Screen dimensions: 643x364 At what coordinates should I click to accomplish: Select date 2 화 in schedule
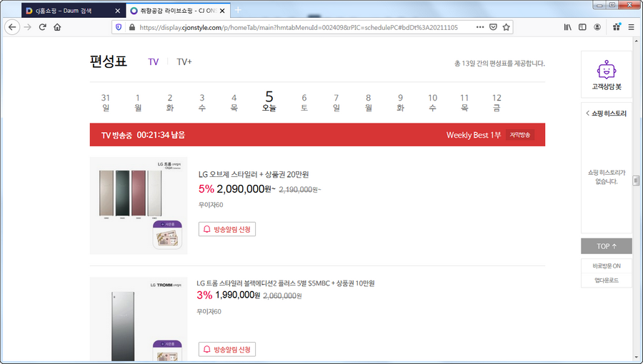[x=170, y=102]
